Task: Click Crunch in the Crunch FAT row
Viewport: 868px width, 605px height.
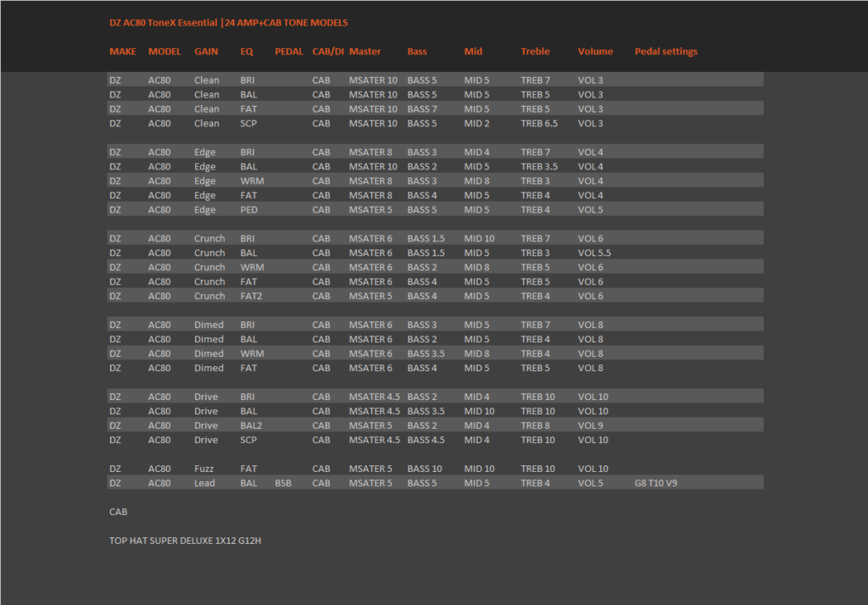Action: (209, 282)
